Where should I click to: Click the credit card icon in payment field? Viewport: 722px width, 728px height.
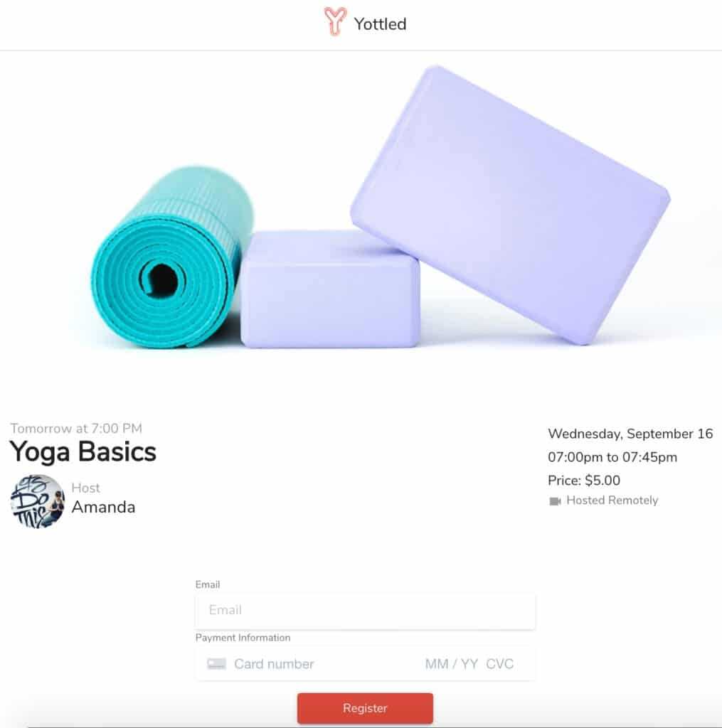point(216,663)
